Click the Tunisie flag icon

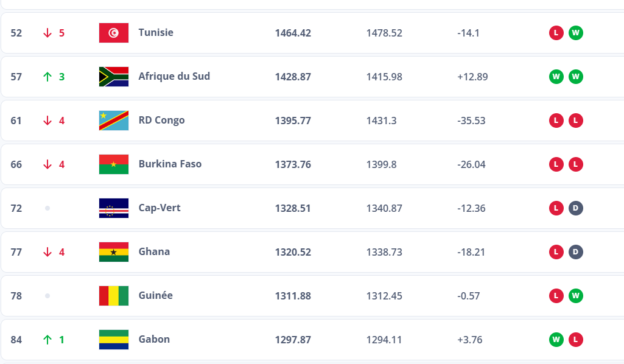point(114,33)
